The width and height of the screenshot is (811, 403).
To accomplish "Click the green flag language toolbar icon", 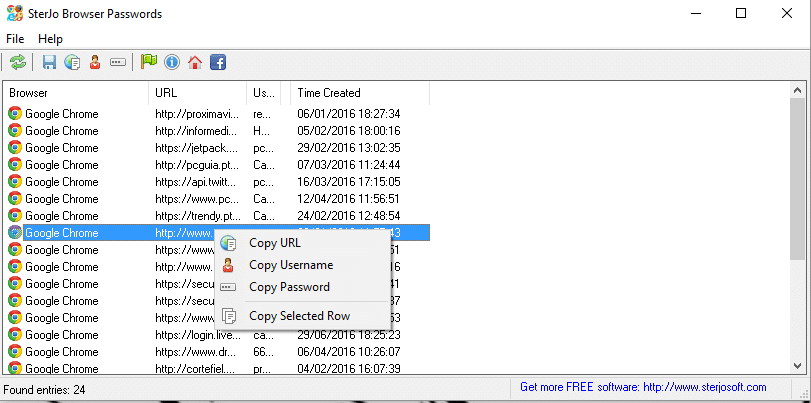I will tap(149, 63).
